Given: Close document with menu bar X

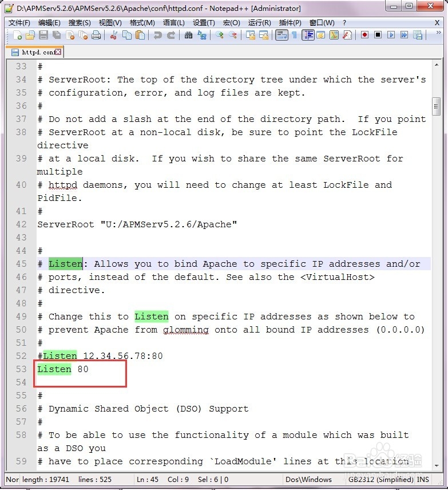Looking at the screenshot, I should pos(437,22).
